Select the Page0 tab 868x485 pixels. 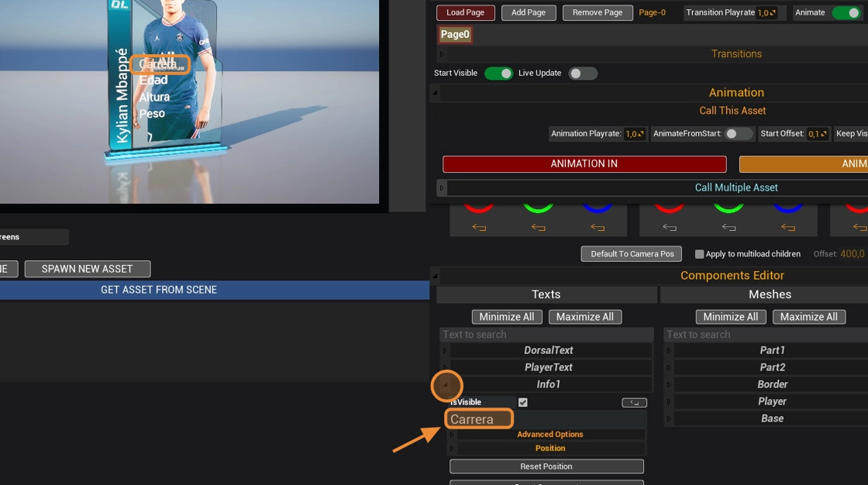pos(455,34)
